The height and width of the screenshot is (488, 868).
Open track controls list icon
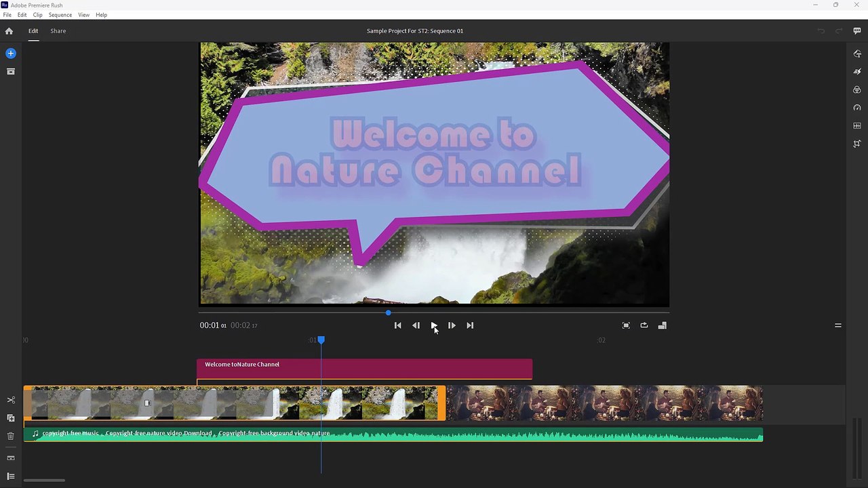coord(11,476)
